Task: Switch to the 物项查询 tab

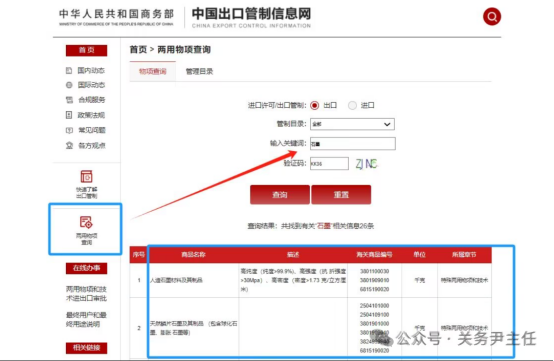Action: pos(153,71)
